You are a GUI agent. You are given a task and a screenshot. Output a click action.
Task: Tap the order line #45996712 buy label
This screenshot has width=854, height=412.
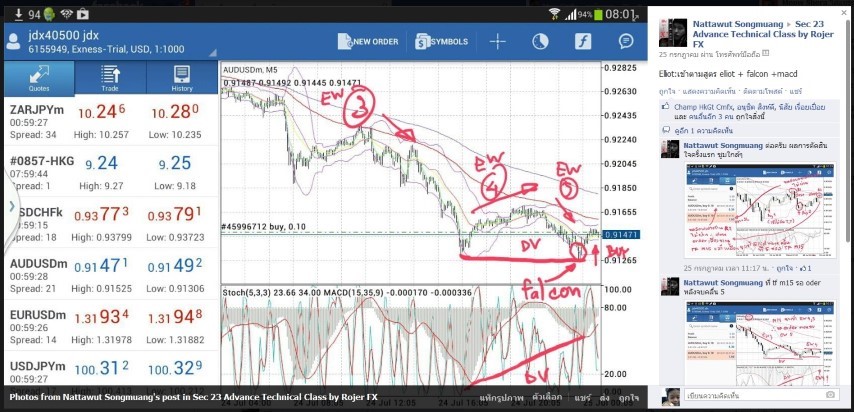(264, 227)
